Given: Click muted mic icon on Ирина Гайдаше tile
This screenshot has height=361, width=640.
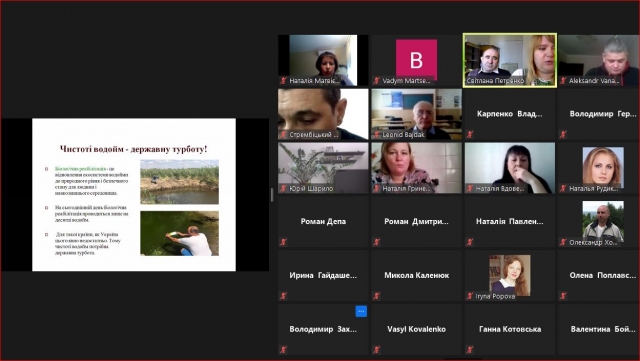Looking at the screenshot, I should [283, 296].
